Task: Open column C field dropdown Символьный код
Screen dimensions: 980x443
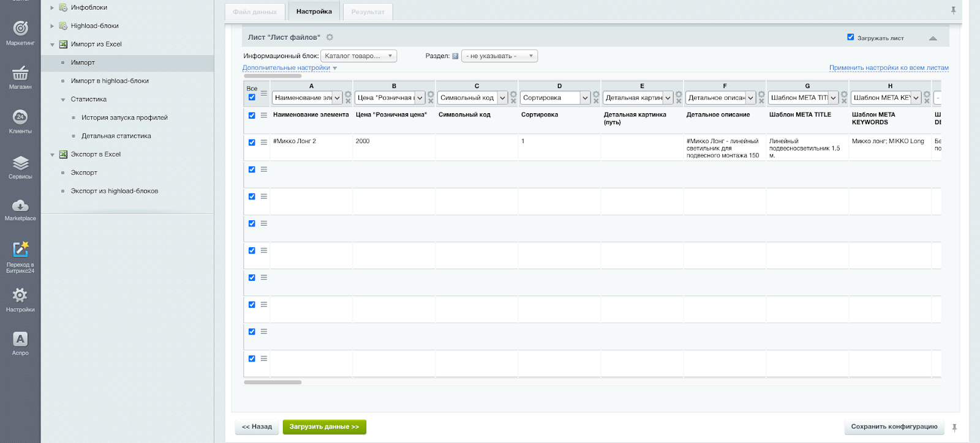Action: 472,98
